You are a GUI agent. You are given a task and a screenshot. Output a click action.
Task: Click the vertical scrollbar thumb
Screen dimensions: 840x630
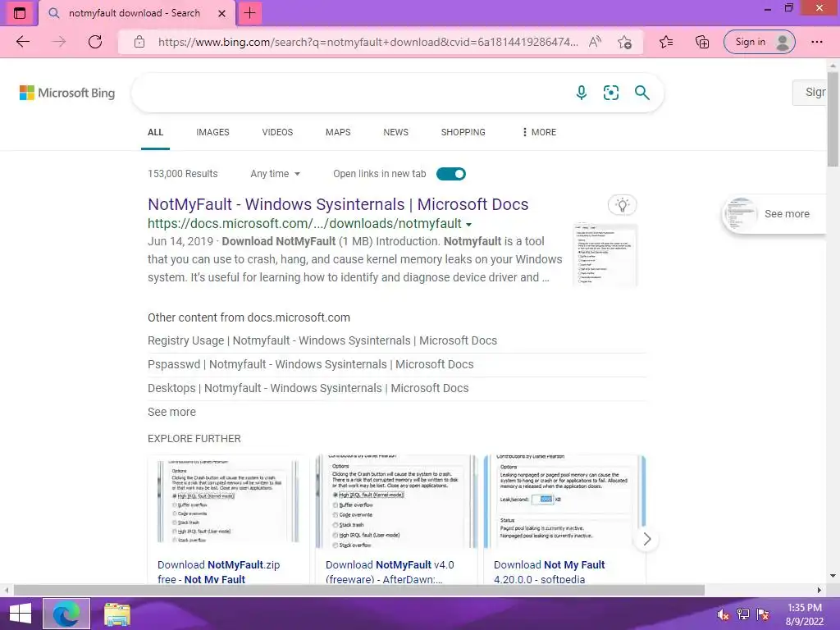(833, 119)
